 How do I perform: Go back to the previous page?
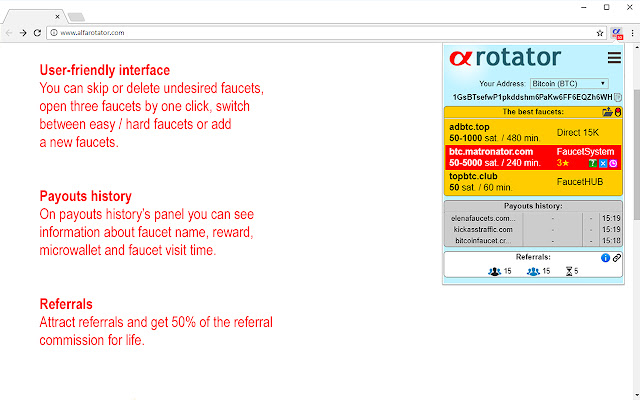click(9, 33)
